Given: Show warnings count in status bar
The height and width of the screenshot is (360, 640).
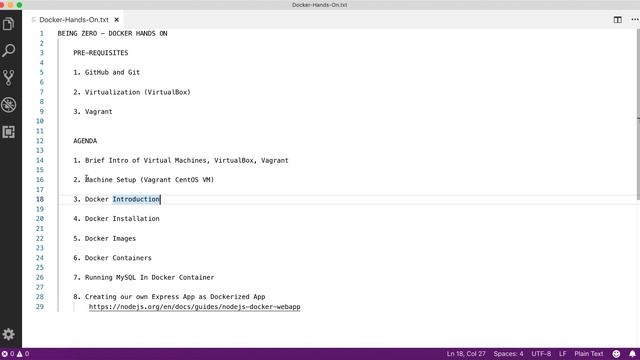Looking at the screenshot, I should [x=23, y=354].
